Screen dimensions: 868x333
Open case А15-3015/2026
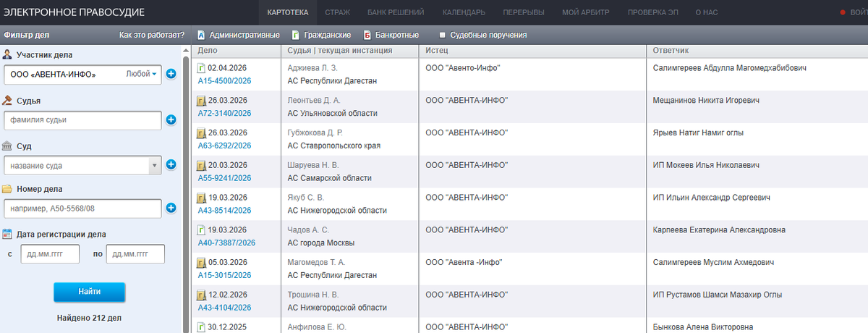click(x=225, y=275)
